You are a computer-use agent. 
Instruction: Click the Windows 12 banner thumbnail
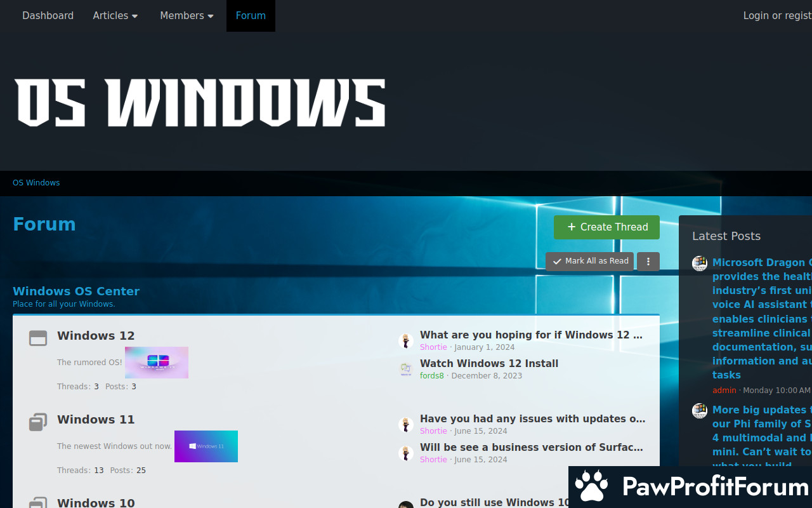pyautogui.click(x=157, y=363)
